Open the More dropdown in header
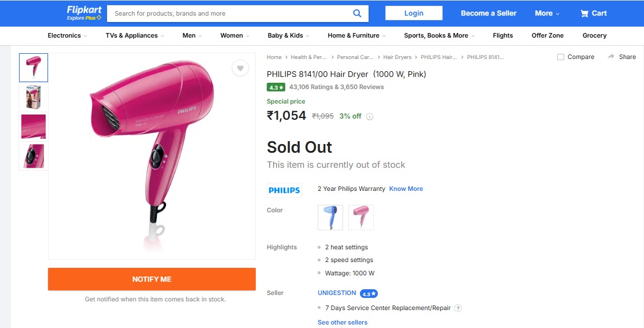 [x=547, y=13]
